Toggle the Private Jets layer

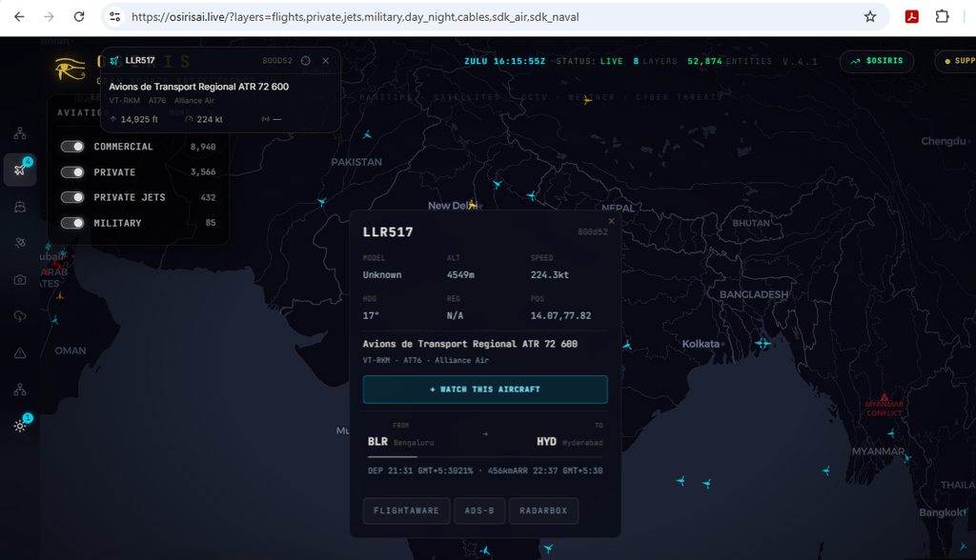point(72,197)
